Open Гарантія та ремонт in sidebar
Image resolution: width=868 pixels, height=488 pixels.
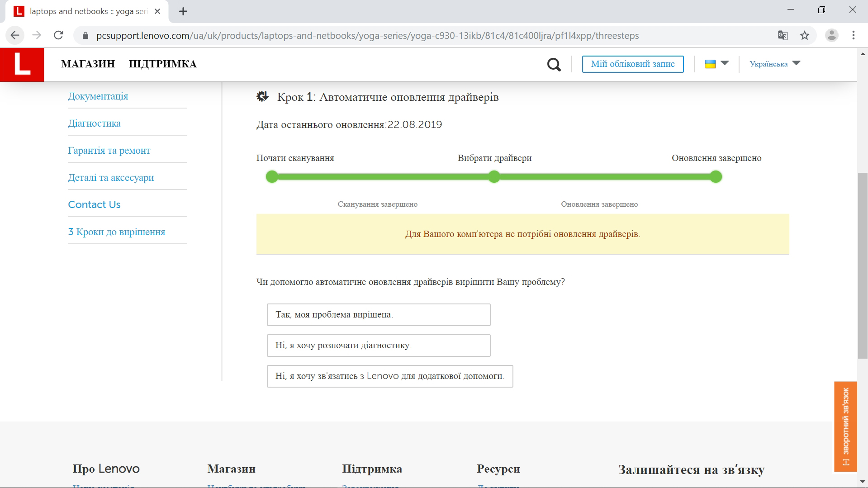[x=109, y=151]
